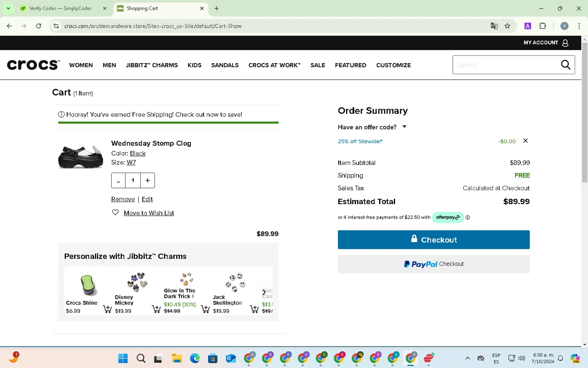Open Windows taskbar Search

click(x=141, y=358)
